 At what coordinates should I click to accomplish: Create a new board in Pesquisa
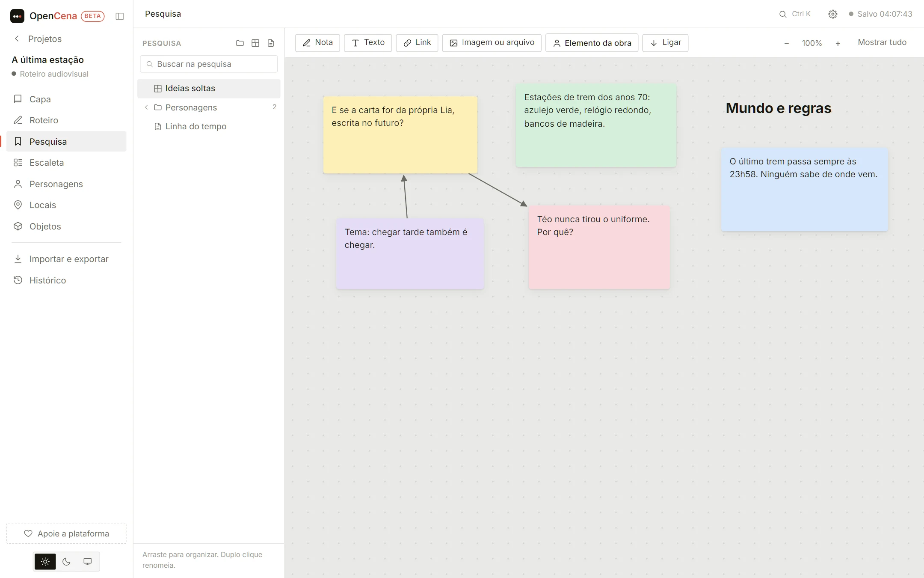[x=255, y=43]
